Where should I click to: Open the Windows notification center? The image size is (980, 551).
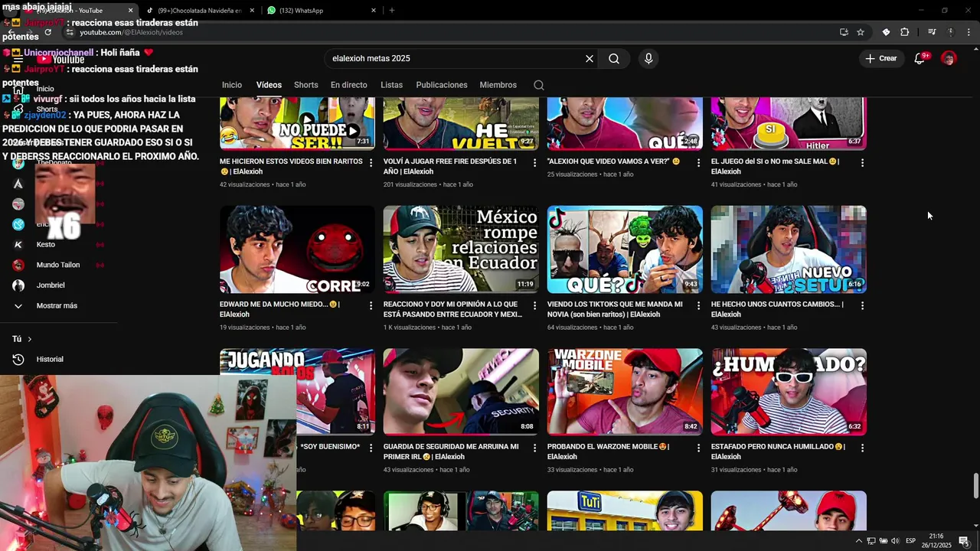click(x=964, y=541)
